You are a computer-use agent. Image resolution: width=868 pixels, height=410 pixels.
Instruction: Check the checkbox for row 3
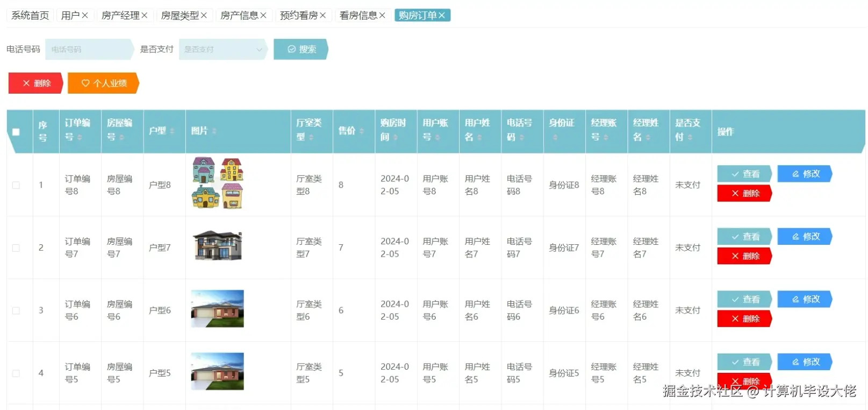coord(16,310)
